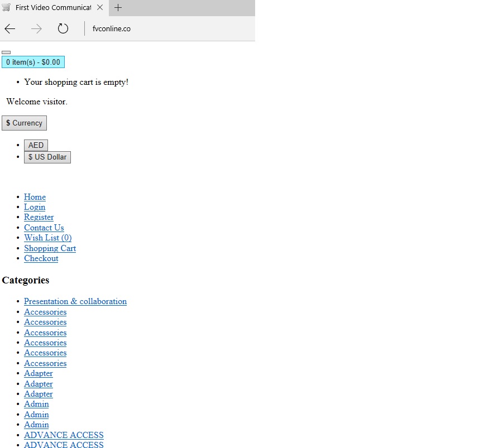
Task: Open the Home link
Action: (35, 197)
